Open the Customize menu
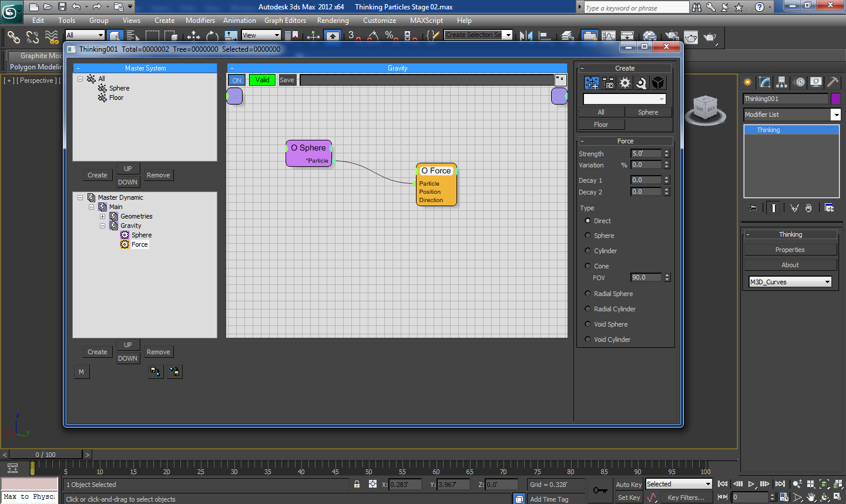846x504 pixels. pyautogui.click(x=380, y=21)
